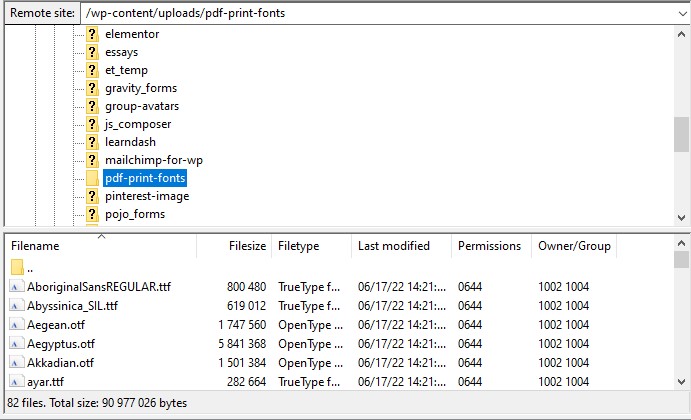The height and width of the screenshot is (420, 691).
Task: Sort by the Permissions column header
Action: (491, 246)
